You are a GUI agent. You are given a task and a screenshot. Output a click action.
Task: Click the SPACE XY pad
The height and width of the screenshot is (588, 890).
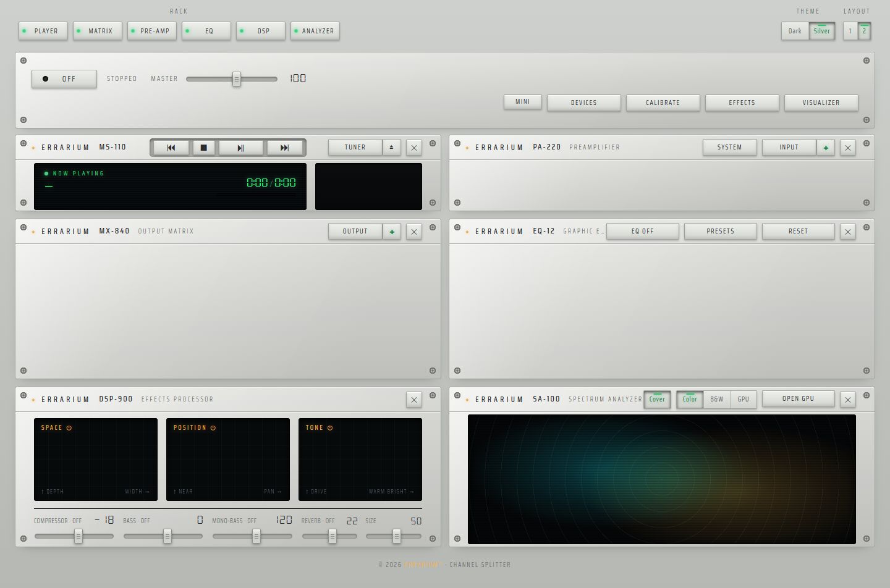pos(96,460)
